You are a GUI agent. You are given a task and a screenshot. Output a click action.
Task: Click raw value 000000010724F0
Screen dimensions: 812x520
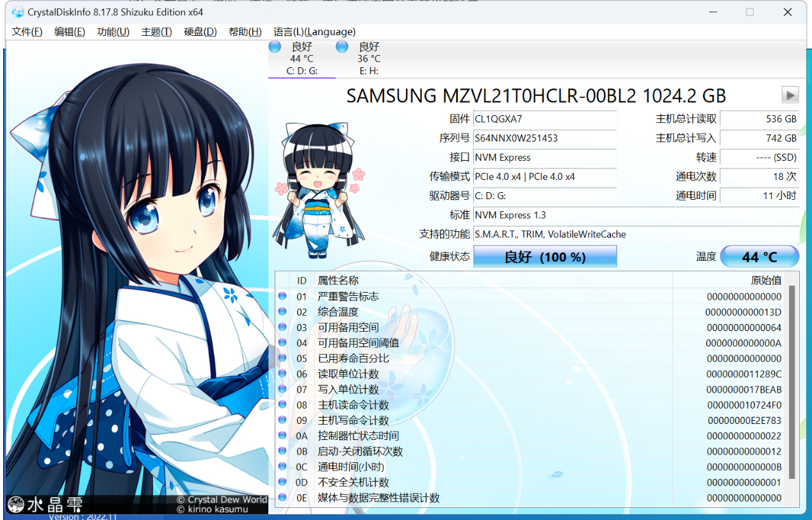(744, 405)
